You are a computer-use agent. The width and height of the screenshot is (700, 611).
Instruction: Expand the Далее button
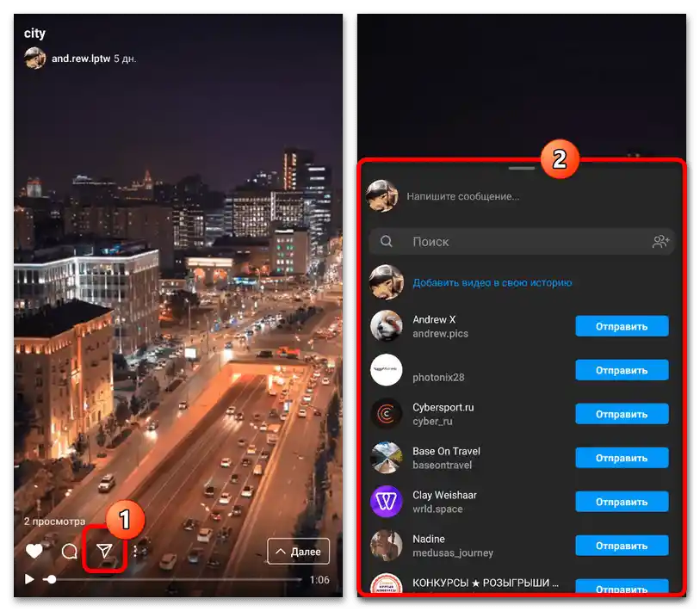click(298, 552)
